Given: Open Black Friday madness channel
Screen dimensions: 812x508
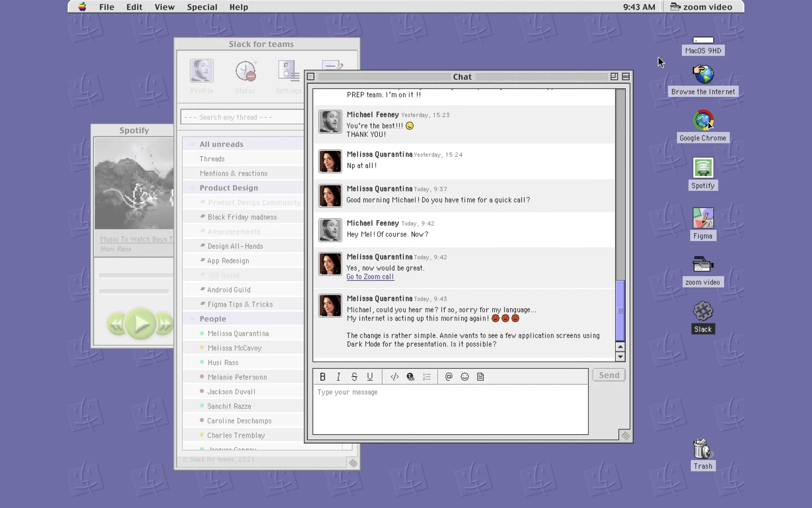Looking at the screenshot, I should (243, 217).
